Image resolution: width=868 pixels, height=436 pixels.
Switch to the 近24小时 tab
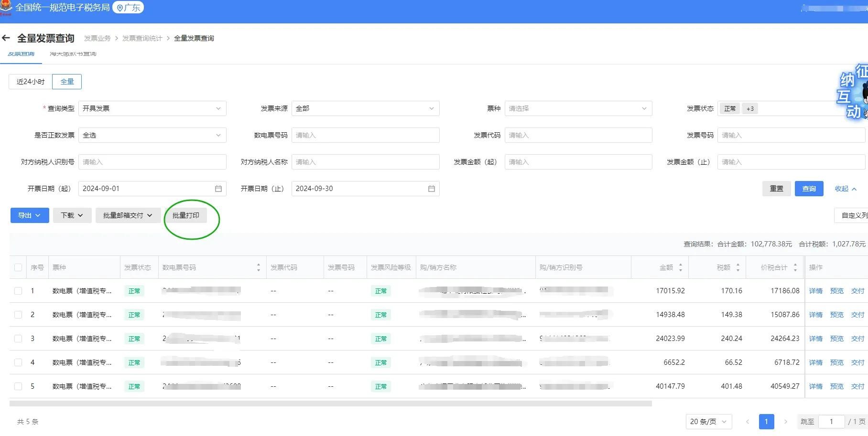point(30,82)
